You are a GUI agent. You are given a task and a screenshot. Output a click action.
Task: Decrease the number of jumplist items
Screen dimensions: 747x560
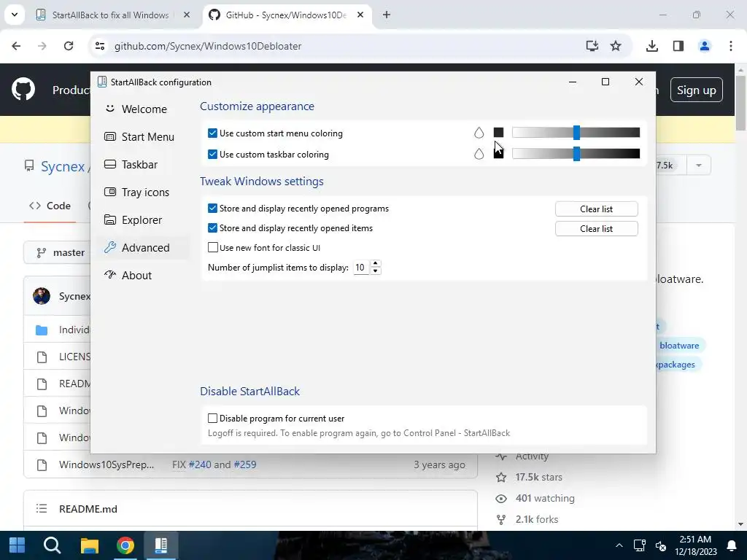point(376,271)
